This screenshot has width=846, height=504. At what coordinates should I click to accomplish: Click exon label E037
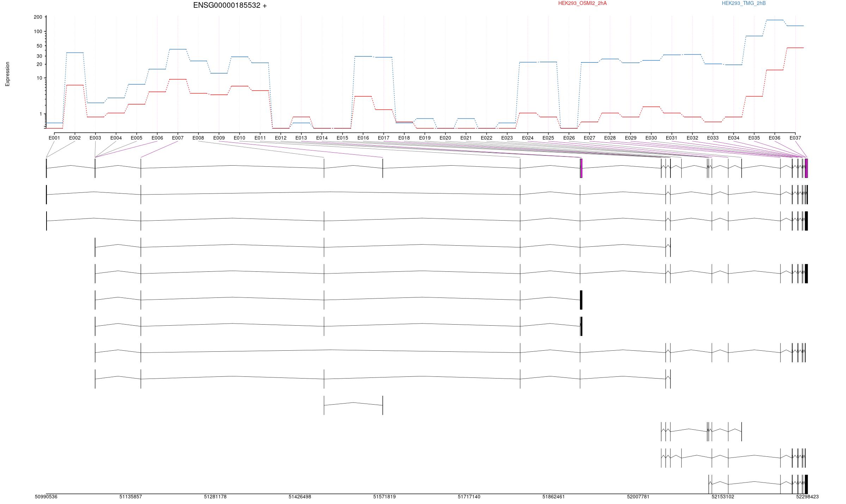click(795, 138)
